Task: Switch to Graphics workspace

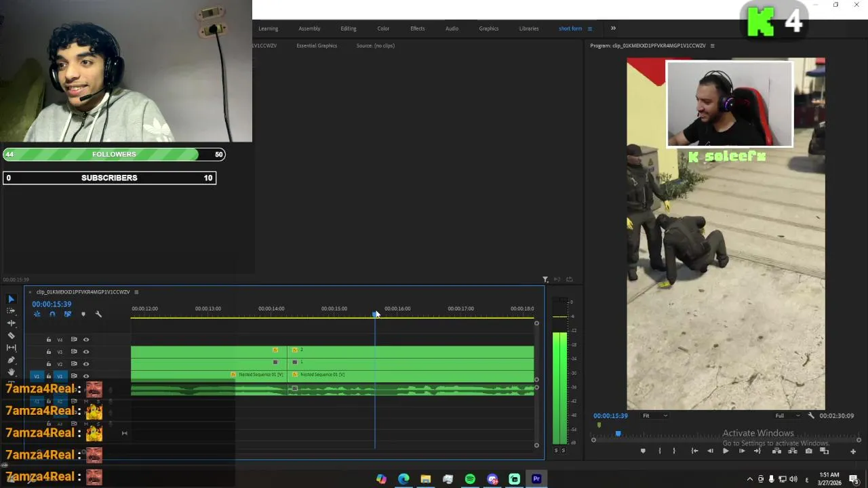Action: coord(489,28)
